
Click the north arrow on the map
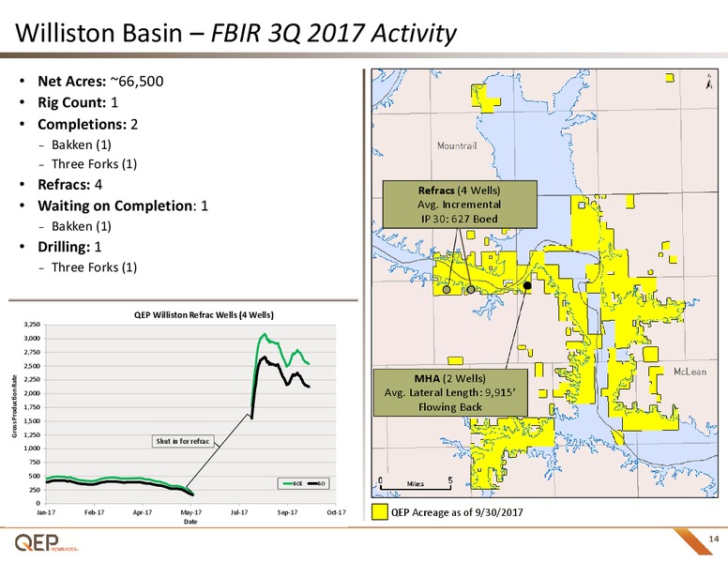pyautogui.click(x=709, y=82)
